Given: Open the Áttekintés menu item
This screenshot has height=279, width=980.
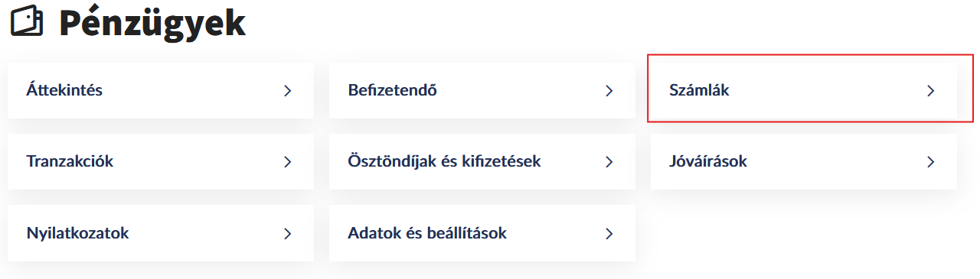Looking at the screenshot, I should click(161, 90).
